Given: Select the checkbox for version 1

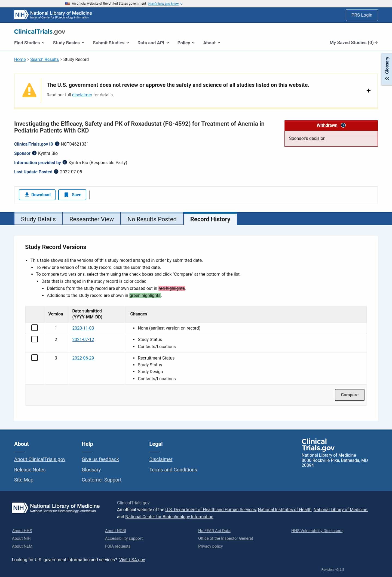Looking at the screenshot, I should pyautogui.click(x=35, y=328).
